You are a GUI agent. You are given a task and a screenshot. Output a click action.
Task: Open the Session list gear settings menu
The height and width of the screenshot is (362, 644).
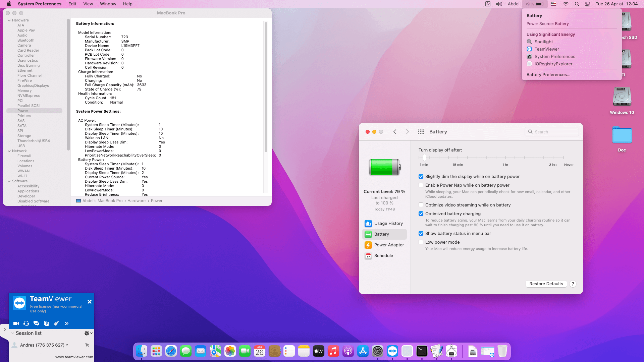coord(88,333)
